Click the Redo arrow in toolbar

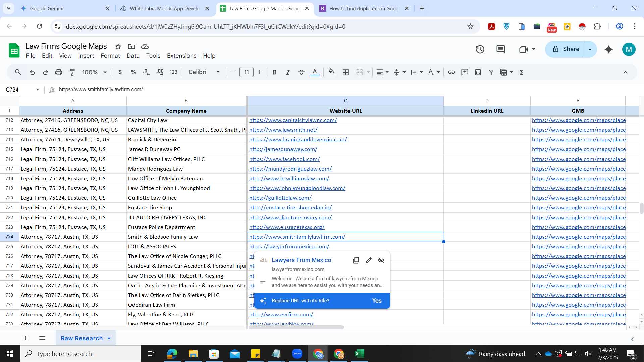coord(46,72)
